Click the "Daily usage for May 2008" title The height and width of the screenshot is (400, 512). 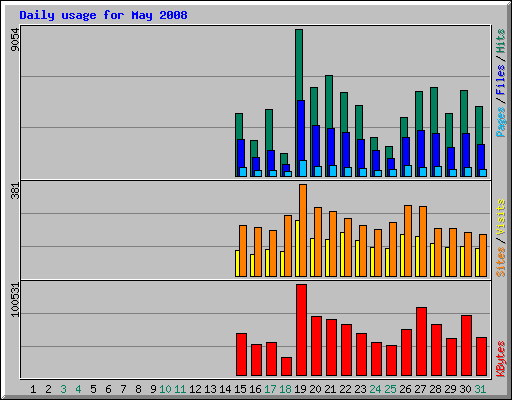point(103,15)
